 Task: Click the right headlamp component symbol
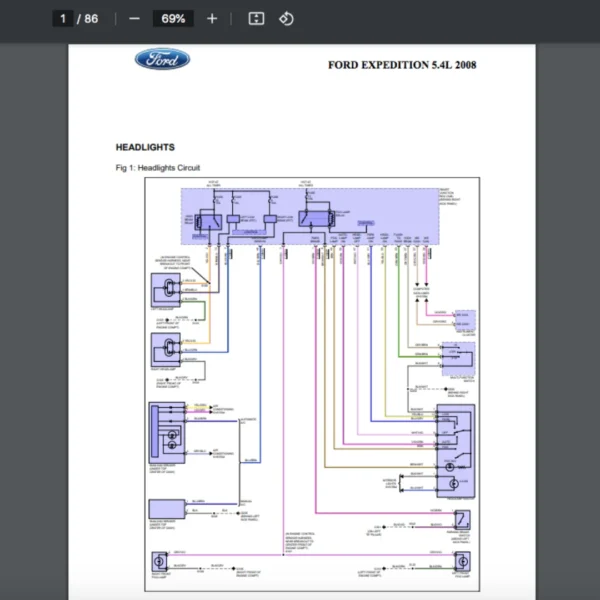(x=166, y=350)
